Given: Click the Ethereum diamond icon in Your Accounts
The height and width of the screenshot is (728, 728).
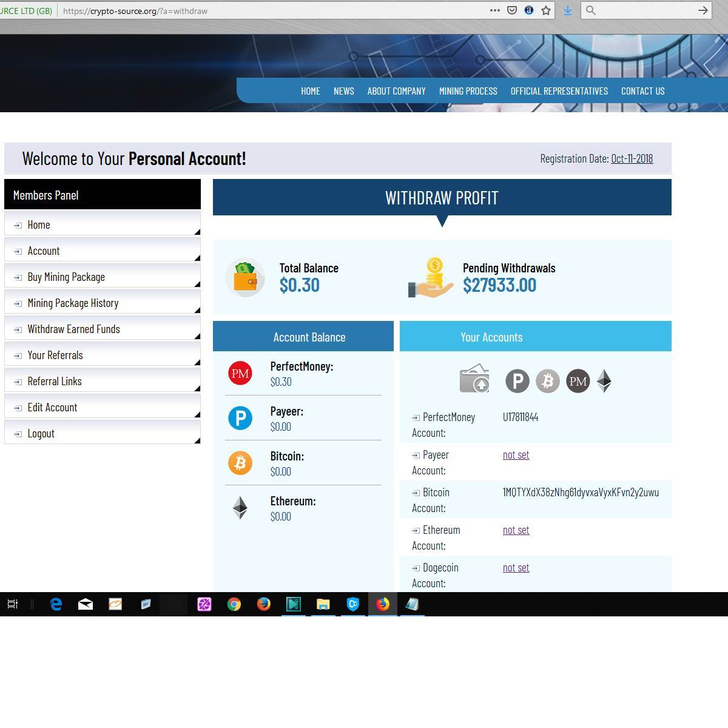Looking at the screenshot, I should (604, 381).
